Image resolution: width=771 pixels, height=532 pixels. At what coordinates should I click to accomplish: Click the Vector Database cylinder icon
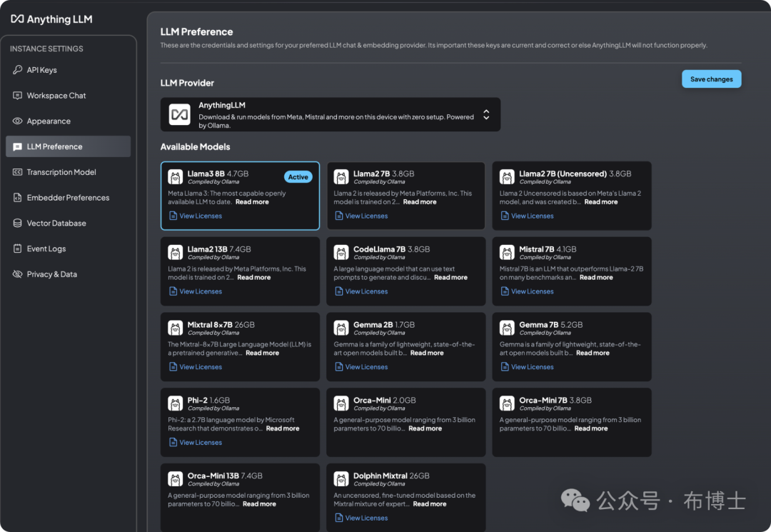[x=17, y=224]
